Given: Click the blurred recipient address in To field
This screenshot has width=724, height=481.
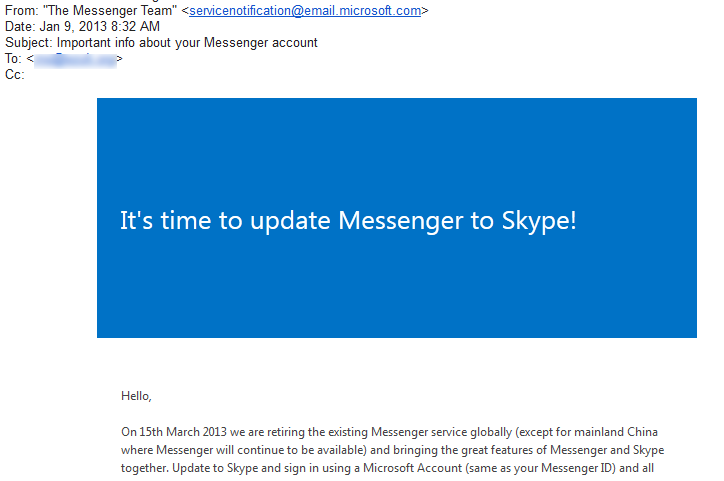Looking at the screenshot, I should (x=75, y=59).
